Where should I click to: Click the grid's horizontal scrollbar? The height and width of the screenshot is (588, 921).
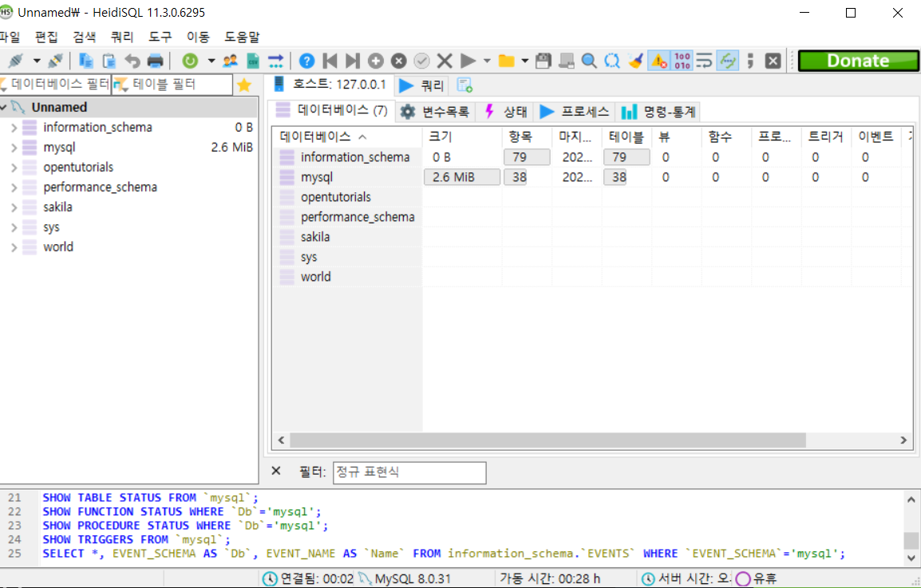point(548,440)
